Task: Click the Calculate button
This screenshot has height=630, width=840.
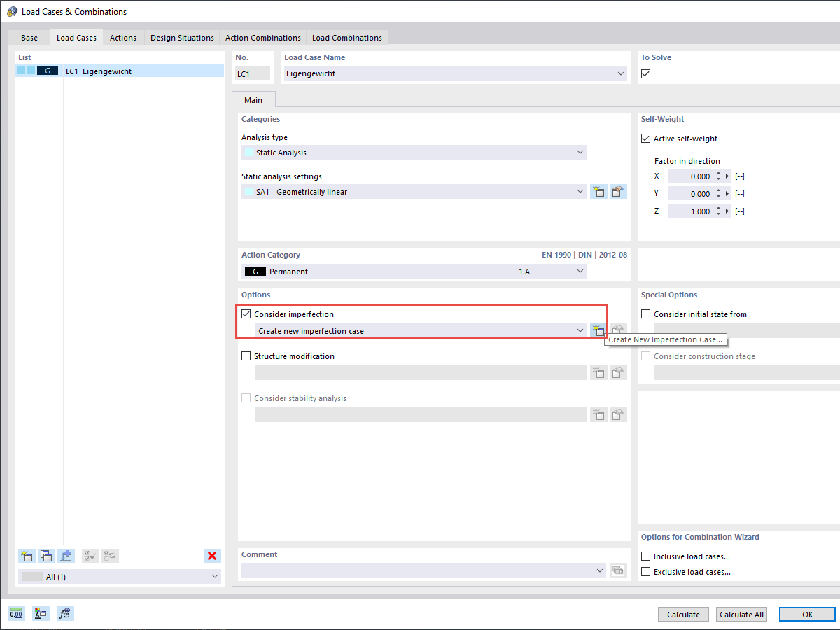Action: point(683,615)
